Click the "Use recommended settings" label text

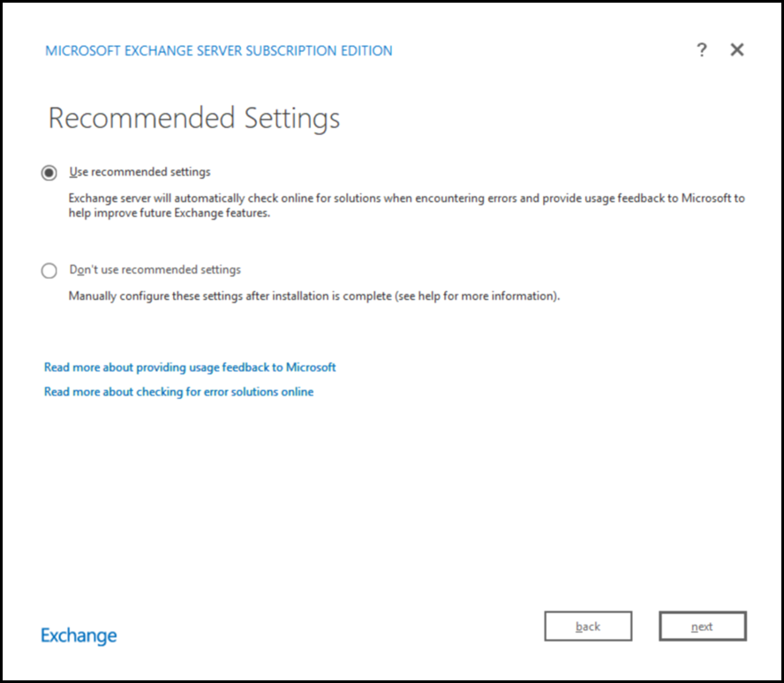(139, 172)
